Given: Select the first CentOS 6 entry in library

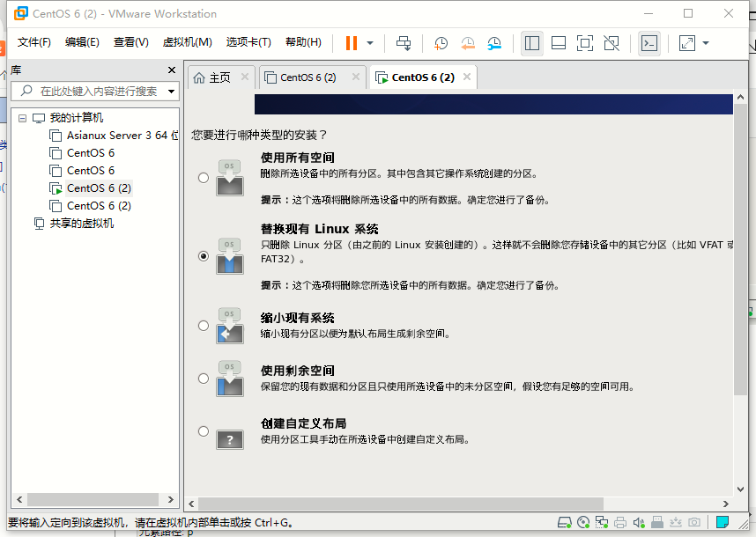Looking at the screenshot, I should coord(90,153).
